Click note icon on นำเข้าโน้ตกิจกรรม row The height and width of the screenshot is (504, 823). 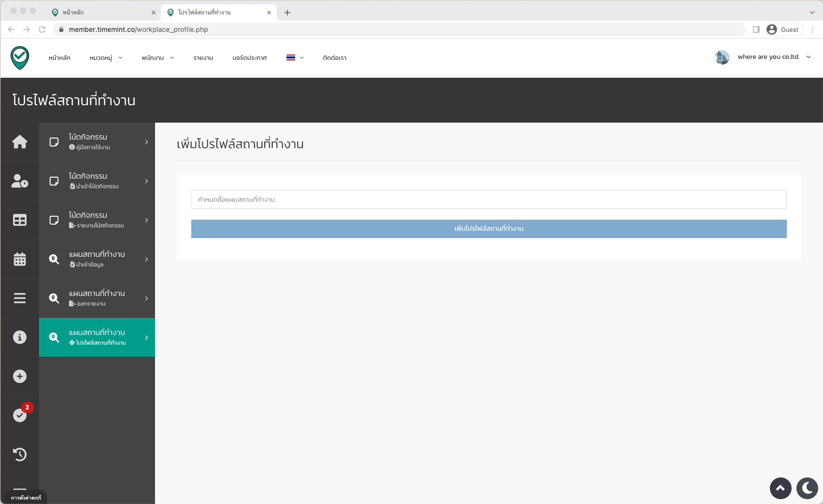click(54, 181)
